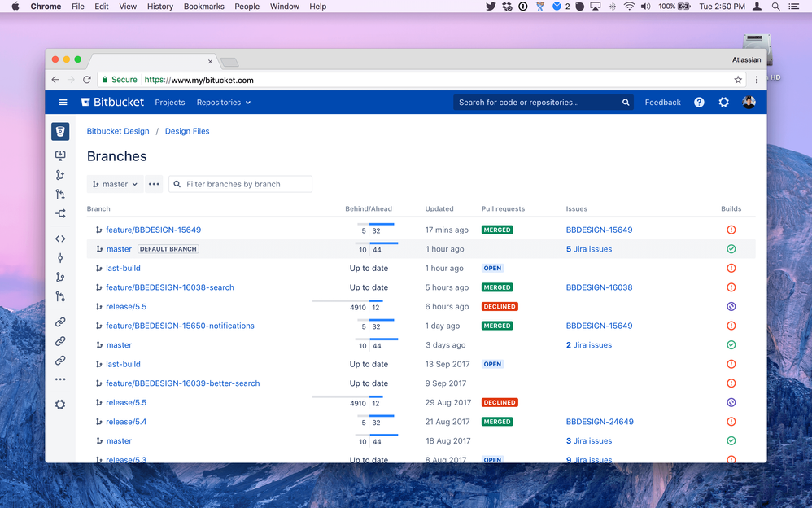The image size is (812, 508).
Task: Click successful build icon for master 18 Aug 2017
Action: pos(731,440)
